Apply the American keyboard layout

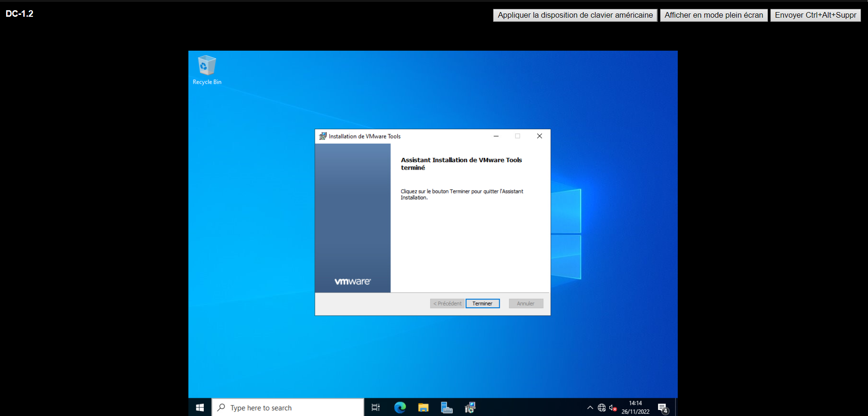click(x=575, y=15)
